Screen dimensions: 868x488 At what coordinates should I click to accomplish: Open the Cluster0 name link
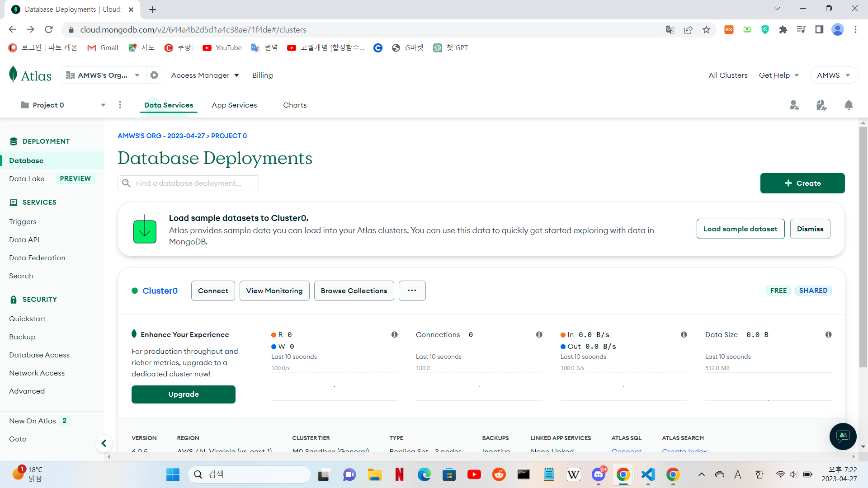point(160,291)
